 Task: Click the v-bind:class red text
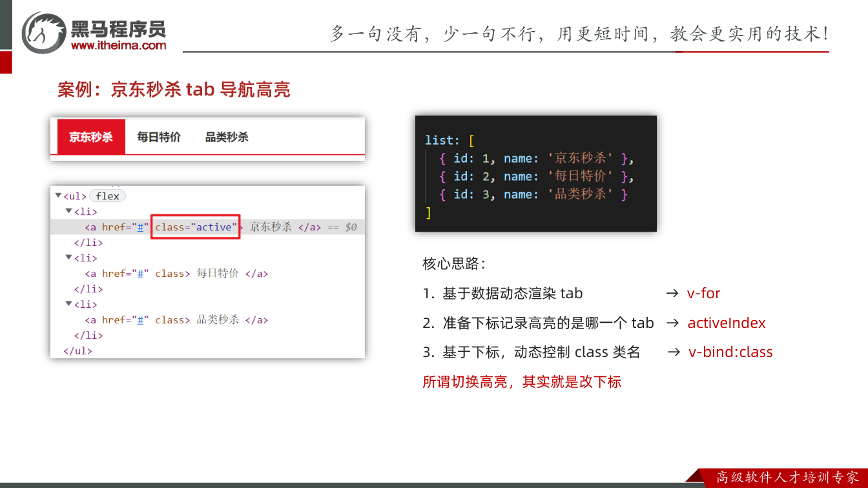pos(730,352)
